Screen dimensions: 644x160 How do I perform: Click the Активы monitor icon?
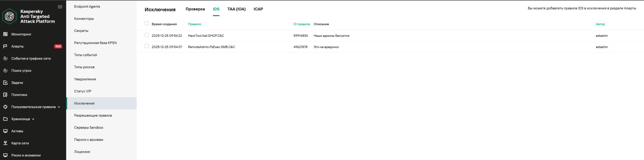coord(5,131)
